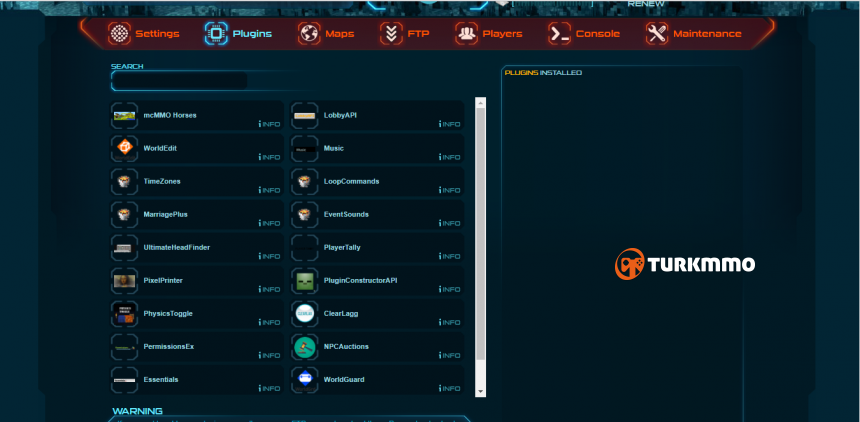
Task: Click the Maps globe icon
Action: click(309, 33)
